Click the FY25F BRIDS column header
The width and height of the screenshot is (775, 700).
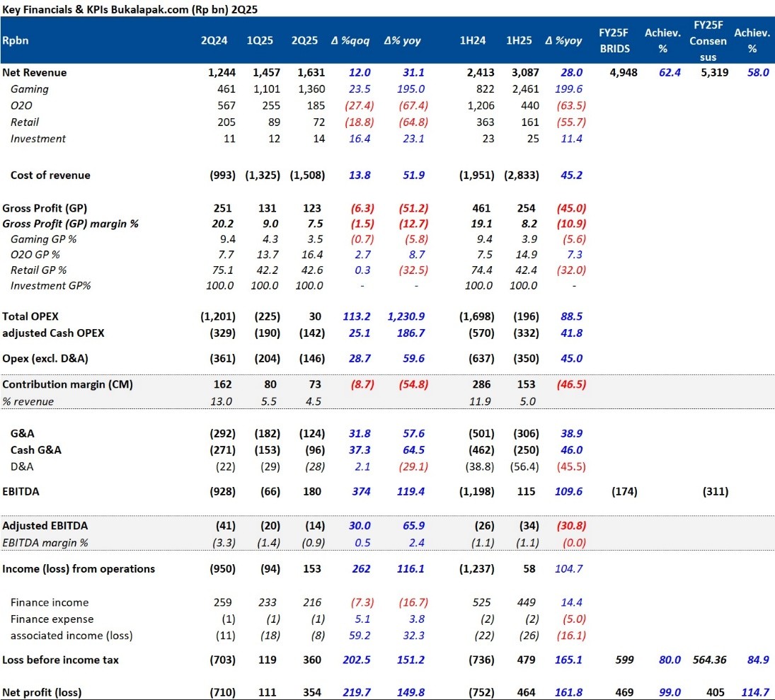614,40
